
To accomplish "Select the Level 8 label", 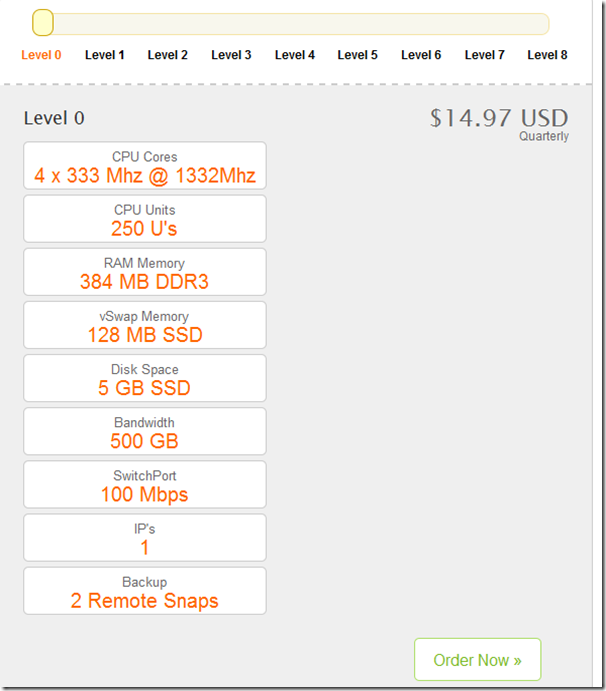I will [547, 55].
